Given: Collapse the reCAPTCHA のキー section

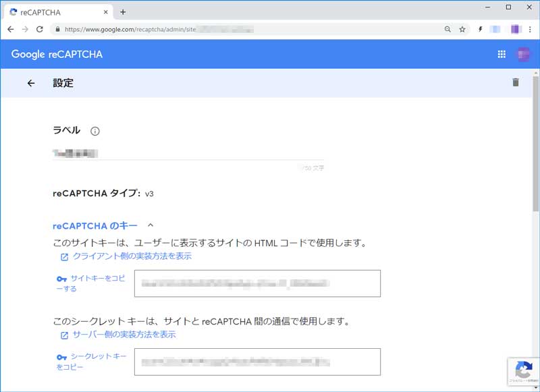Looking at the screenshot, I should tap(151, 225).
